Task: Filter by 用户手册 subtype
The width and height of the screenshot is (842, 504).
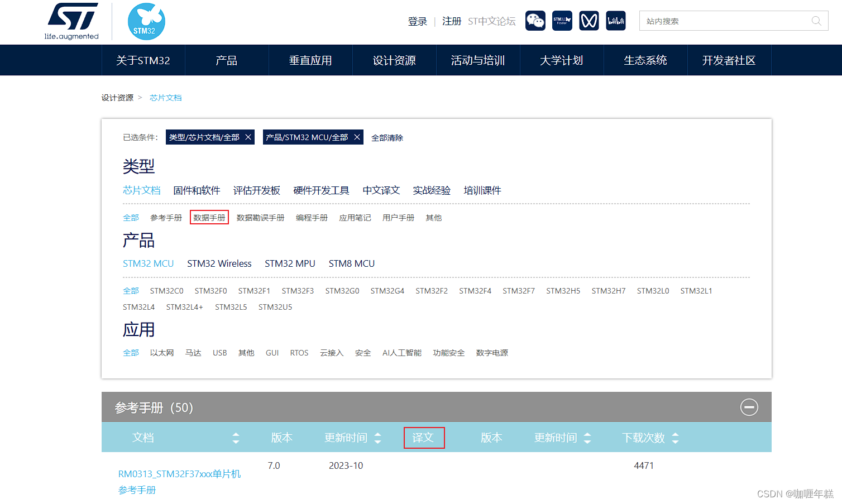Action: pyautogui.click(x=399, y=218)
